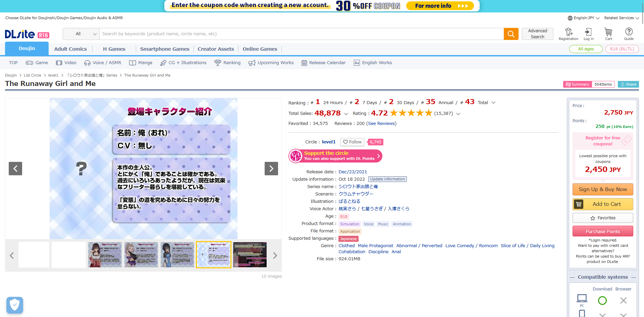The width and height of the screenshot is (644, 317).
Task: Click the Purchase Points button
Action: point(603,231)
